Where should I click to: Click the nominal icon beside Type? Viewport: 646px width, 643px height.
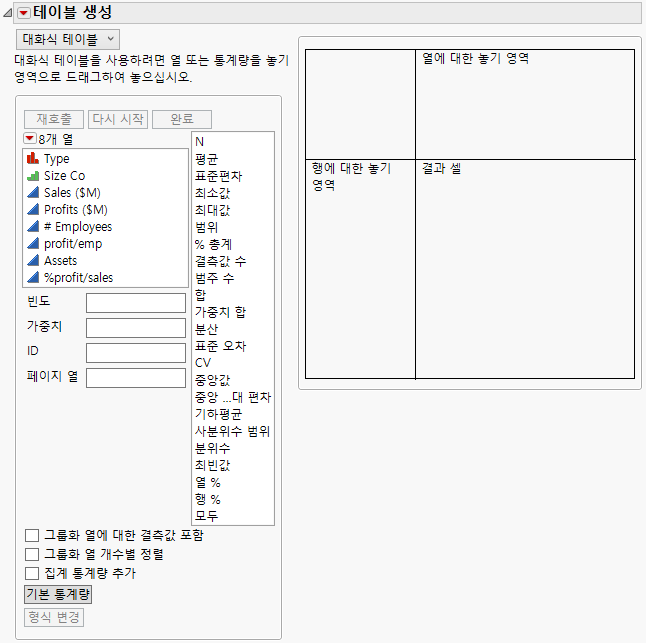click(x=33, y=158)
